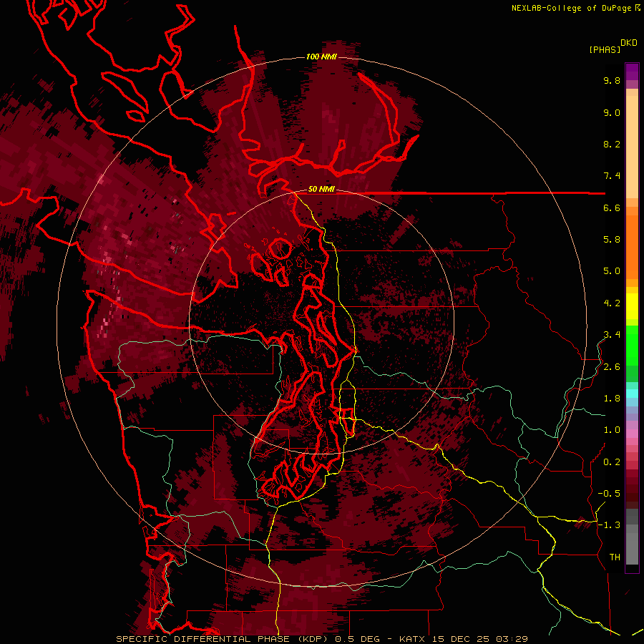The image size is (644, 644).
Task: Pick the purple segment at the color bar top
Action: click(632, 72)
